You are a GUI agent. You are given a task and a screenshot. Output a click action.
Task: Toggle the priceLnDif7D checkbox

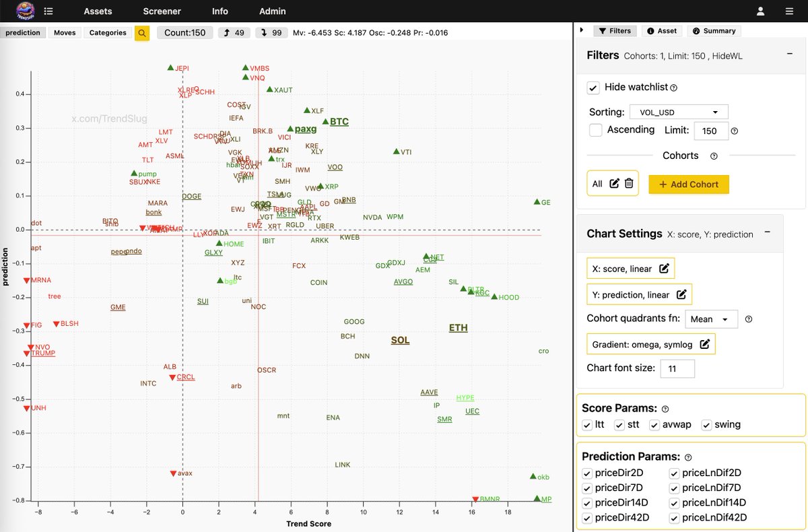(674, 488)
